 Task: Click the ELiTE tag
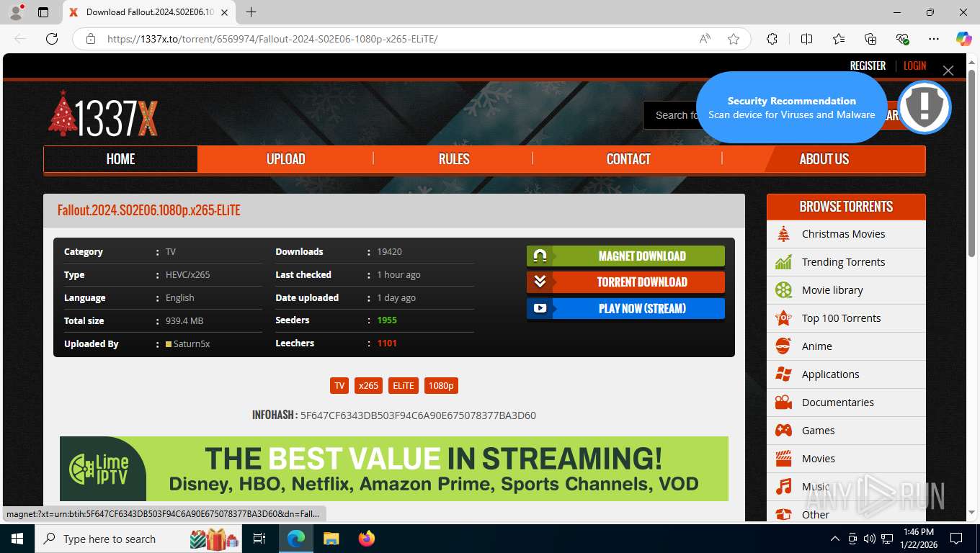coord(404,385)
